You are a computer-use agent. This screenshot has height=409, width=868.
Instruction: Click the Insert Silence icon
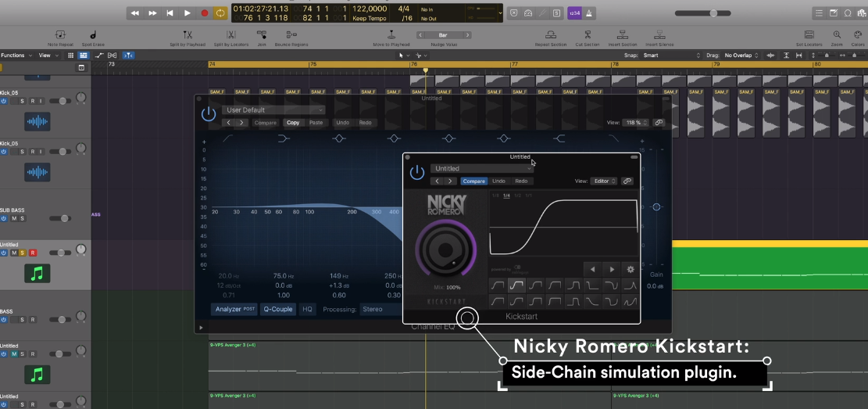point(659,35)
